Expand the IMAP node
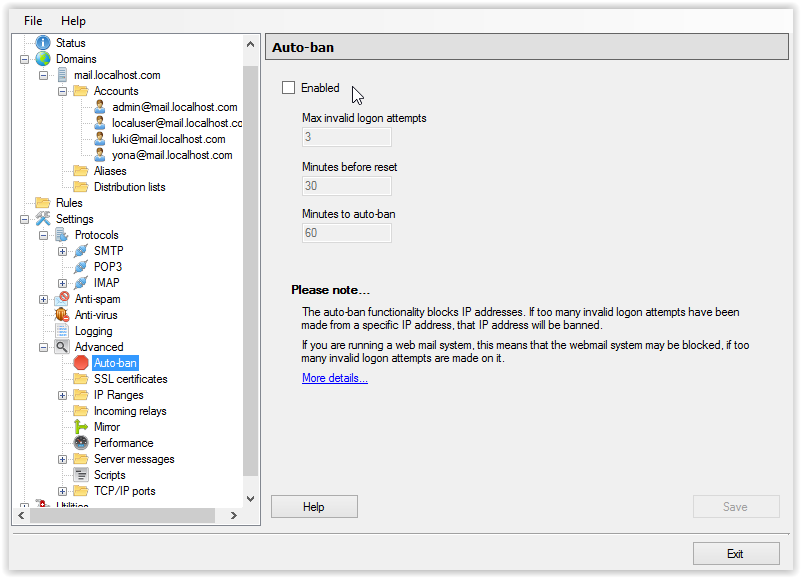This screenshot has height=578, width=801. click(62, 283)
